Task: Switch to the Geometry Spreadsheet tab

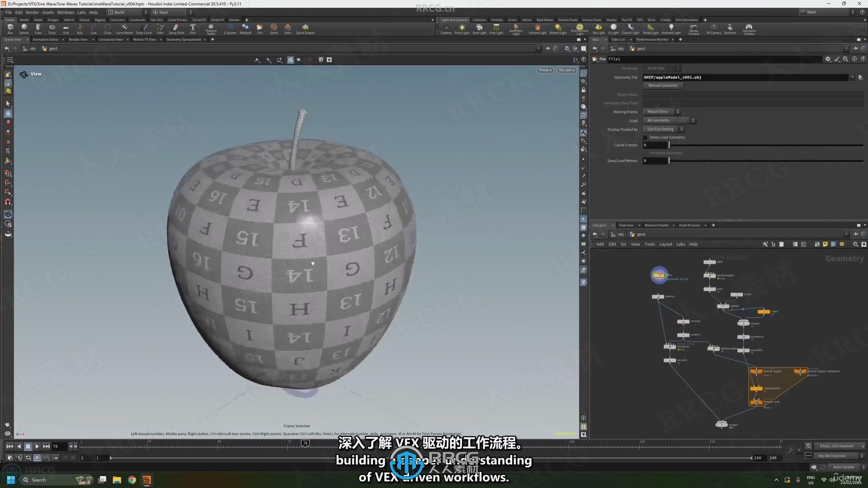Action: coord(184,39)
